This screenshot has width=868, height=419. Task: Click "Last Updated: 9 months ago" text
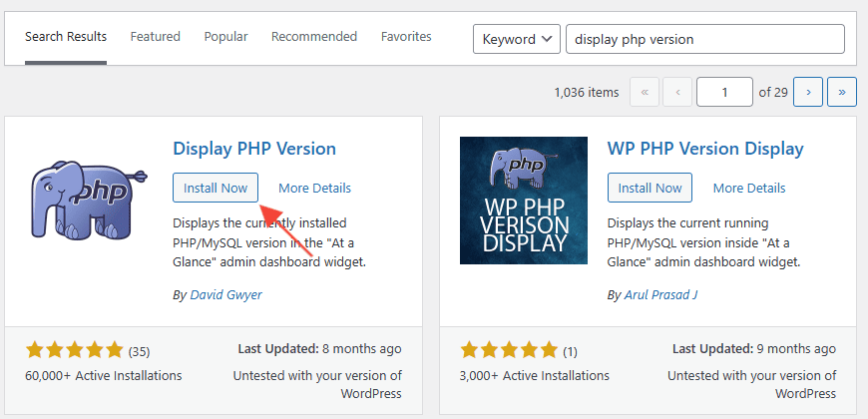(754, 349)
